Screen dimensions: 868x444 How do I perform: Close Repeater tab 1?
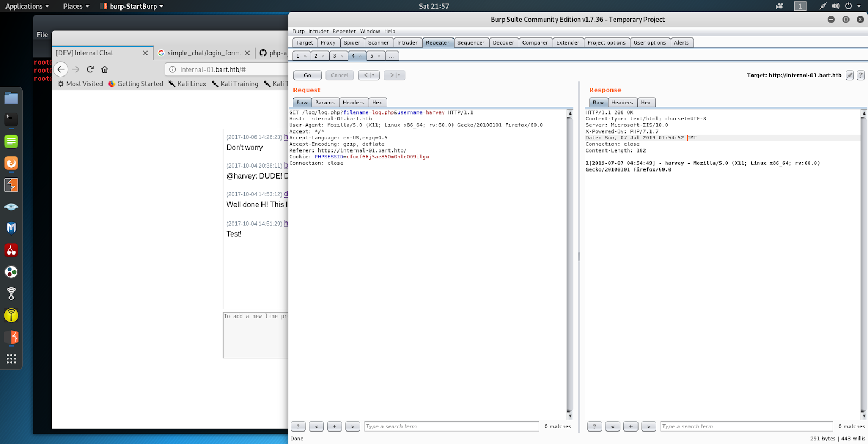point(305,56)
